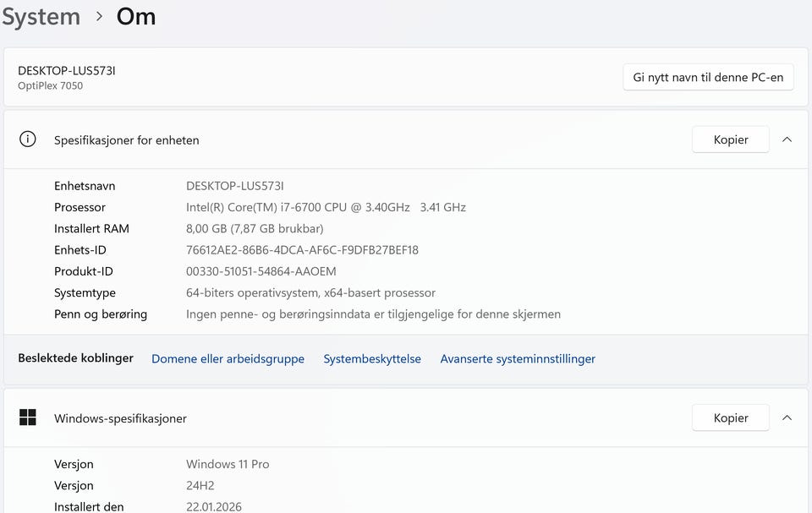Click the Versjon label next to 24H2

pos(74,486)
